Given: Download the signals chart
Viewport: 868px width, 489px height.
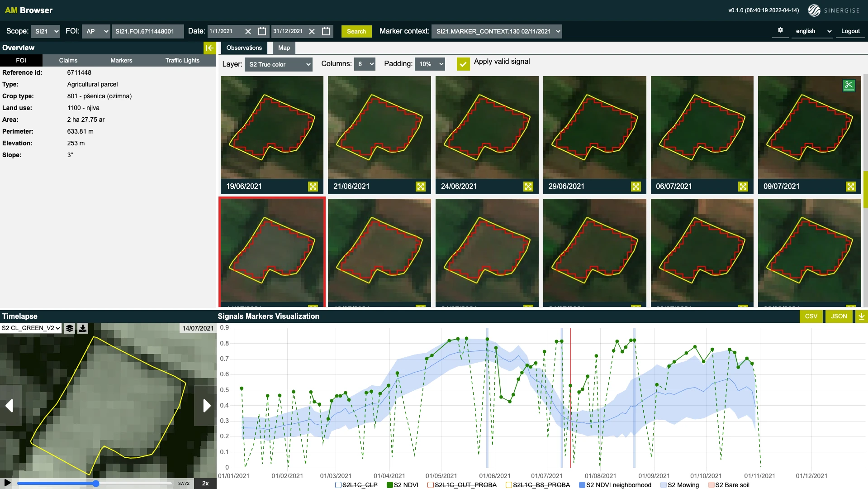Looking at the screenshot, I should coord(862,316).
